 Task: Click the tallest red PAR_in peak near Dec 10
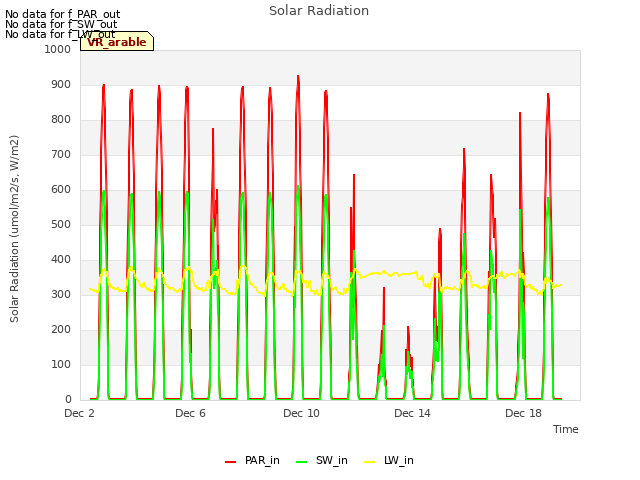(298, 77)
